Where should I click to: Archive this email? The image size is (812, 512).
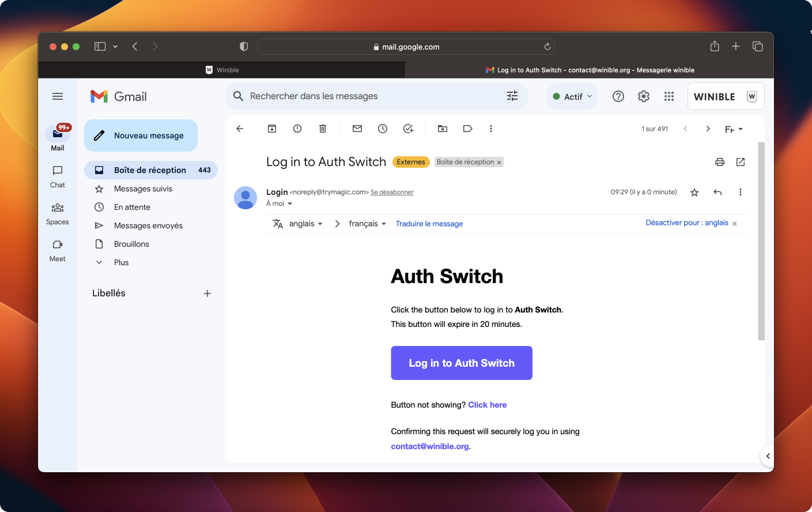272,129
